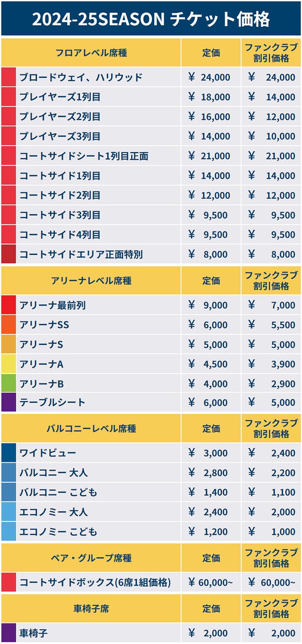Viewport: 302px width, 644px height.
Task: Select the コートサイドシート1列目正面 row label
Action: (x=83, y=156)
